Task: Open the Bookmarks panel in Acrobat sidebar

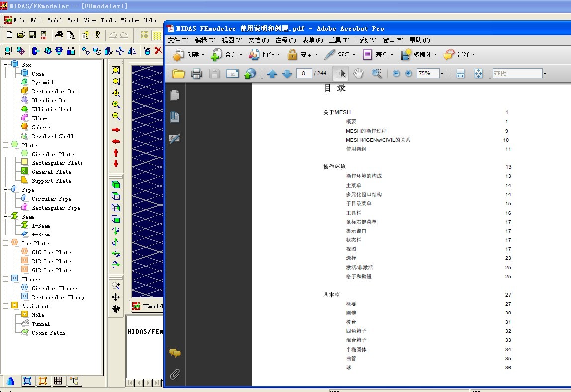Action: pos(175,117)
